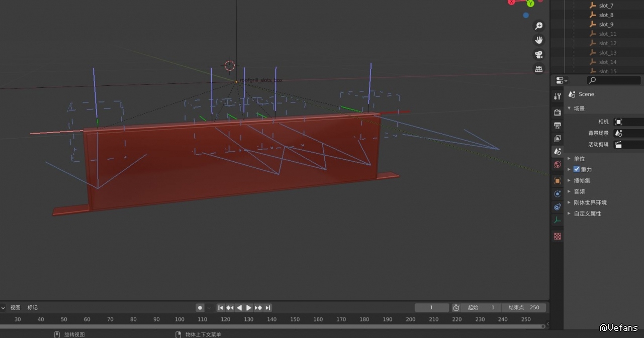Select the hand pan view icon
This screenshot has height=338, width=644.
[x=538, y=40]
